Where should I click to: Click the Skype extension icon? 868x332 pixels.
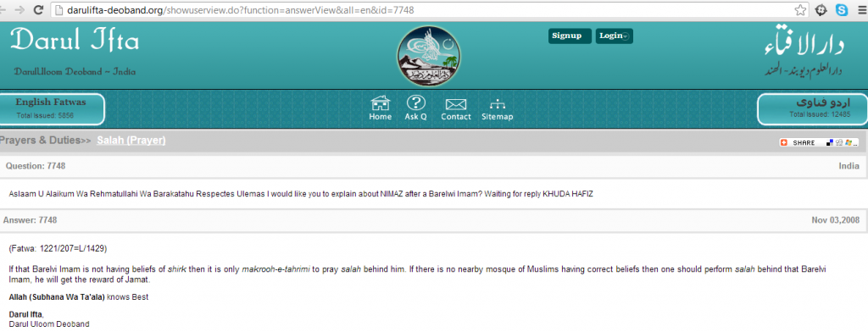click(x=842, y=10)
